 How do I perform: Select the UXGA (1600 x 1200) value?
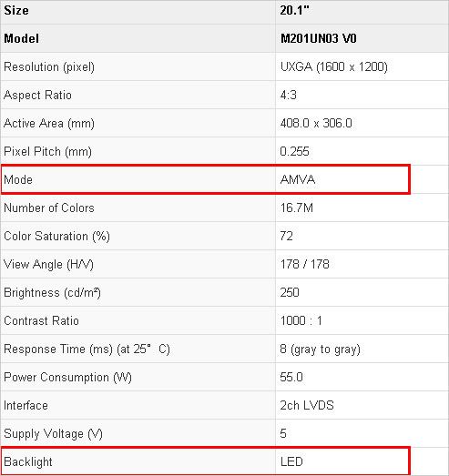[x=334, y=66]
